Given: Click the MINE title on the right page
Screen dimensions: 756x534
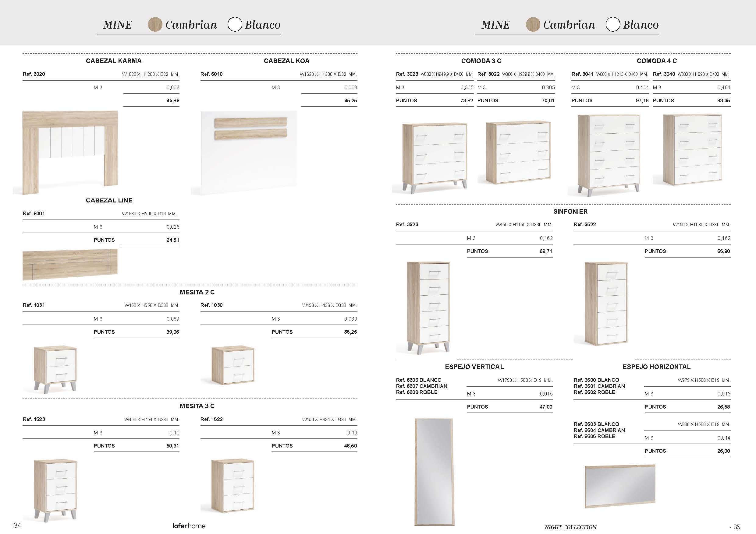Looking at the screenshot, I should pos(495,25).
